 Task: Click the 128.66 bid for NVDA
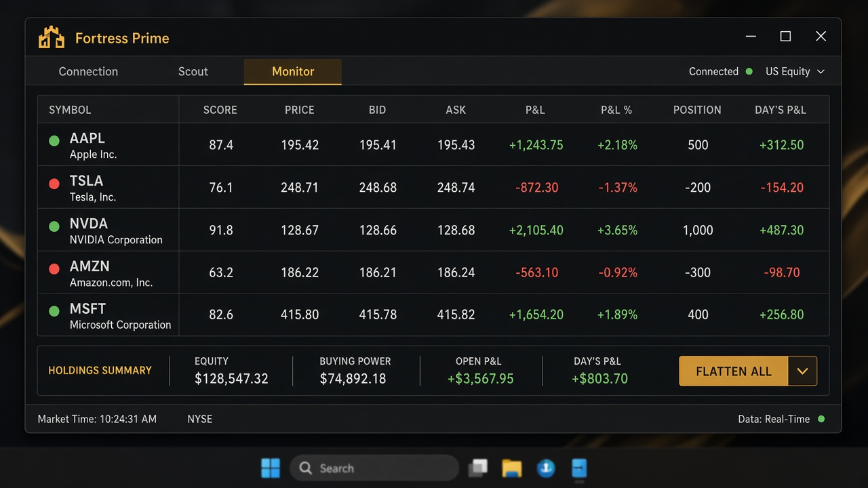pos(378,230)
